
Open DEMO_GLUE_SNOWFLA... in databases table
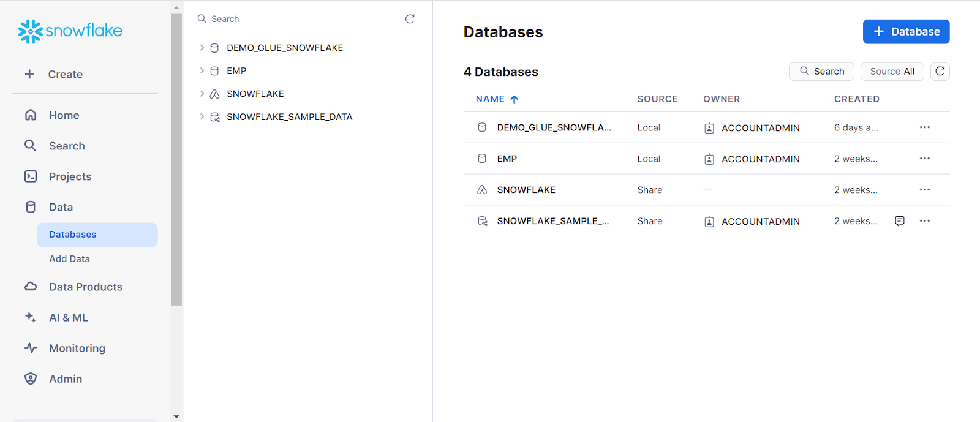554,127
